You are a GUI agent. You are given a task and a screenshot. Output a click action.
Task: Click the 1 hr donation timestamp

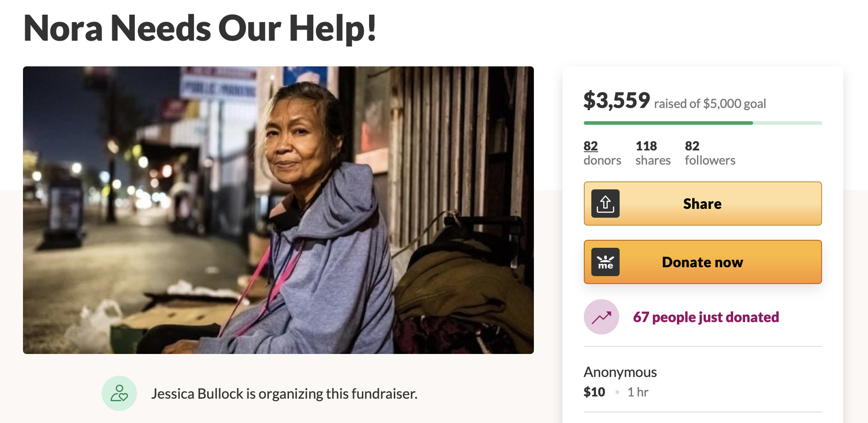click(x=638, y=392)
